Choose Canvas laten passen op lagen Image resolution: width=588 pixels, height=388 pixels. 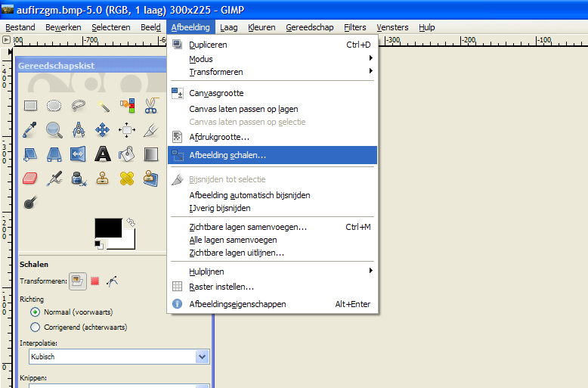272,109
